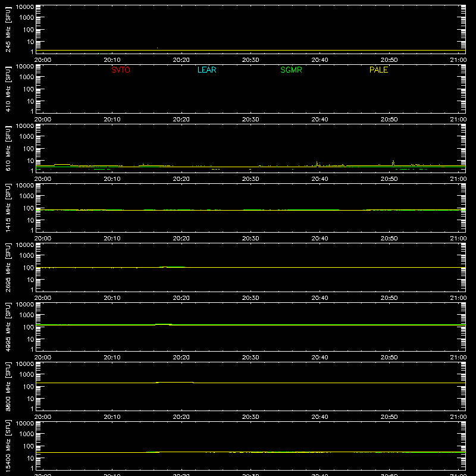Screen dimensions: 476x476
Task: Select the 1415 MHz [SFU] axis title
Action: coord(8,208)
